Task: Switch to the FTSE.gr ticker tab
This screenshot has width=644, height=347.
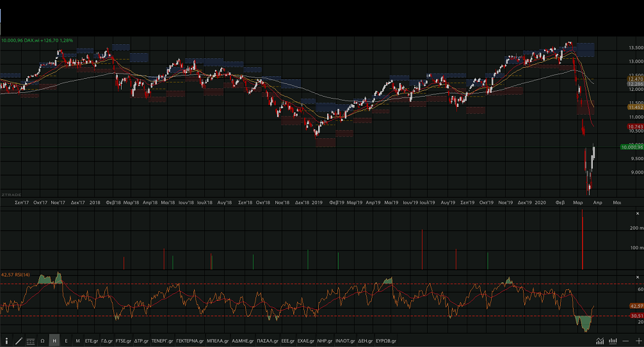Action: click(123, 341)
